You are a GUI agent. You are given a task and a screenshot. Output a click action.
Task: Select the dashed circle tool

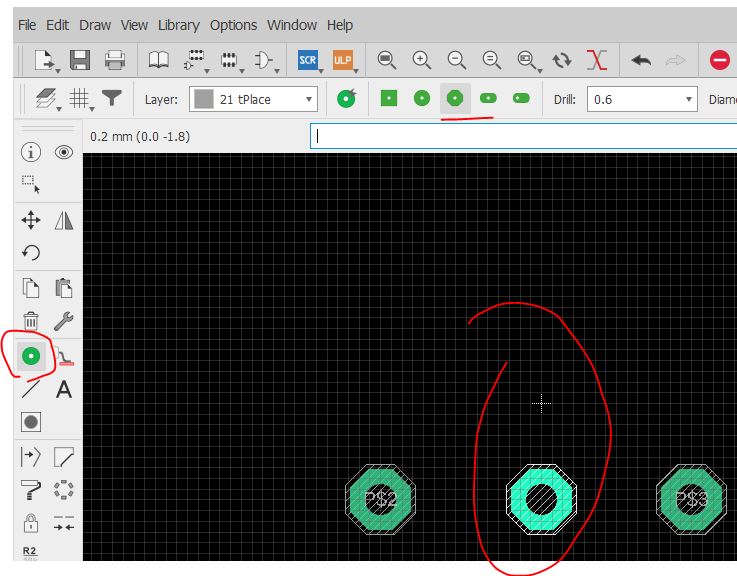[64, 490]
